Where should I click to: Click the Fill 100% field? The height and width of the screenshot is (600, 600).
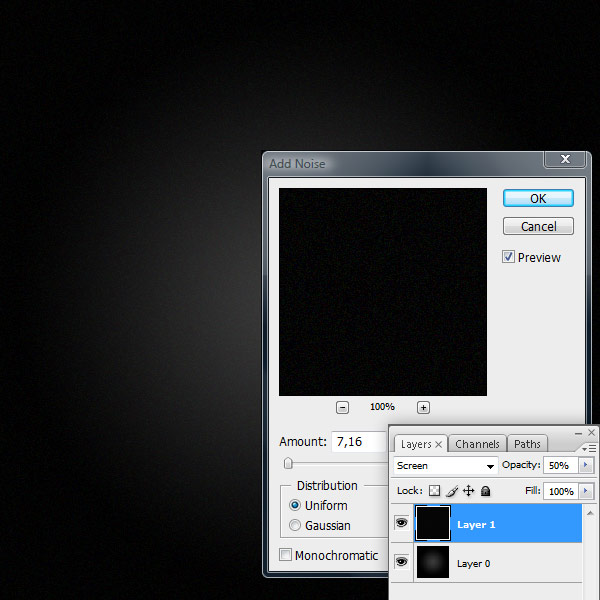(561, 491)
